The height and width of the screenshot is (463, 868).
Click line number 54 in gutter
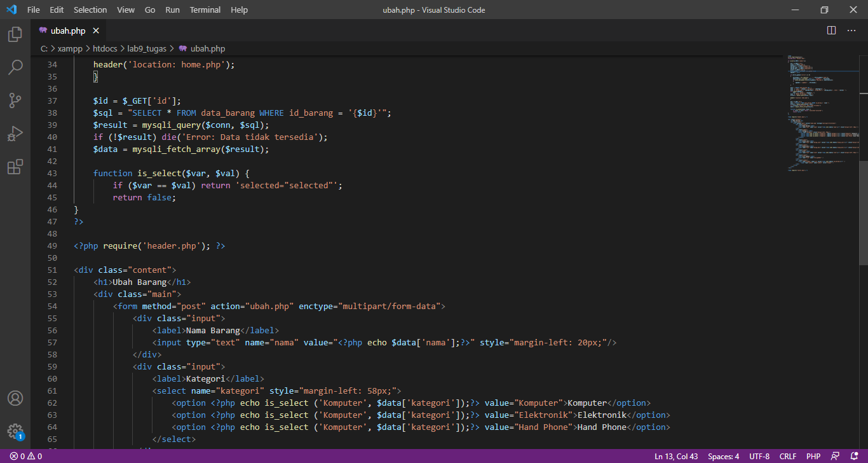coord(52,306)
